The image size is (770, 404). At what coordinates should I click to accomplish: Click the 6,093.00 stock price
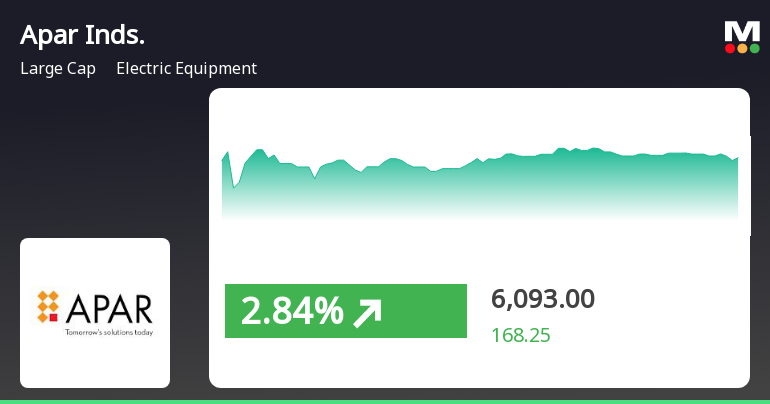pyautogui.click(x=543, y=298)
